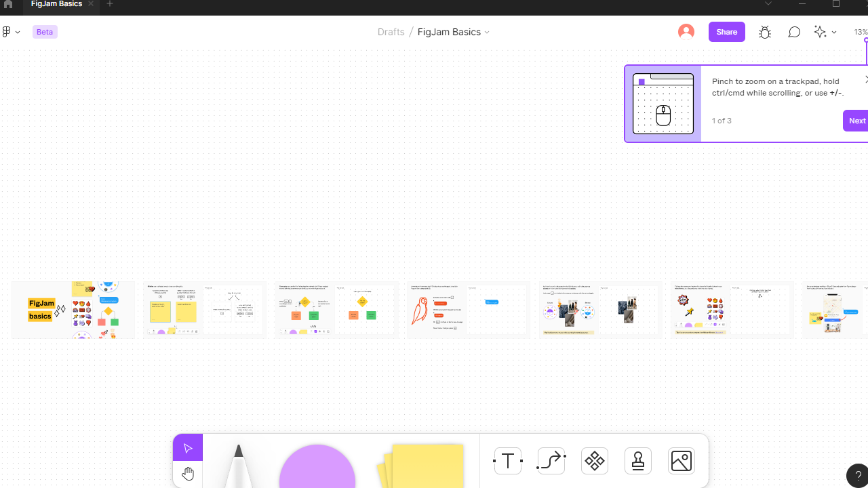868x488 pixels.
Task: Click the Share button
Action: coord(726,32)
